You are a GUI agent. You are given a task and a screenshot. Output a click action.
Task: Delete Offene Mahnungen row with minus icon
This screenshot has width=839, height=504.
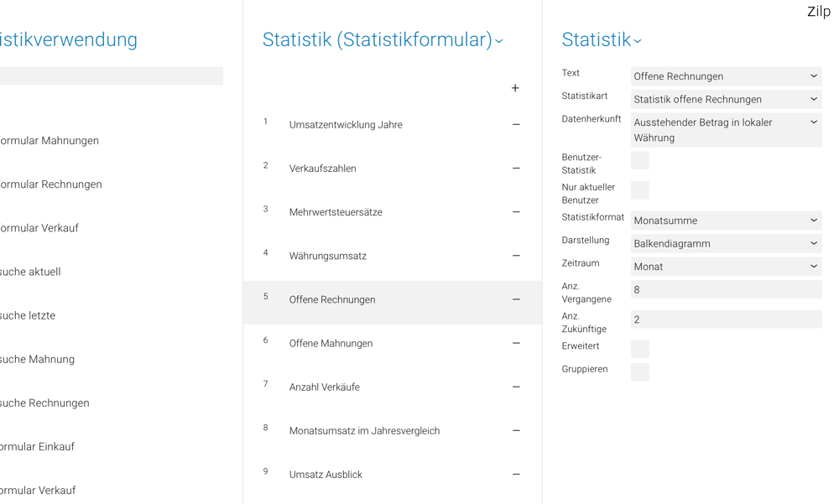(x=516, y=343)
